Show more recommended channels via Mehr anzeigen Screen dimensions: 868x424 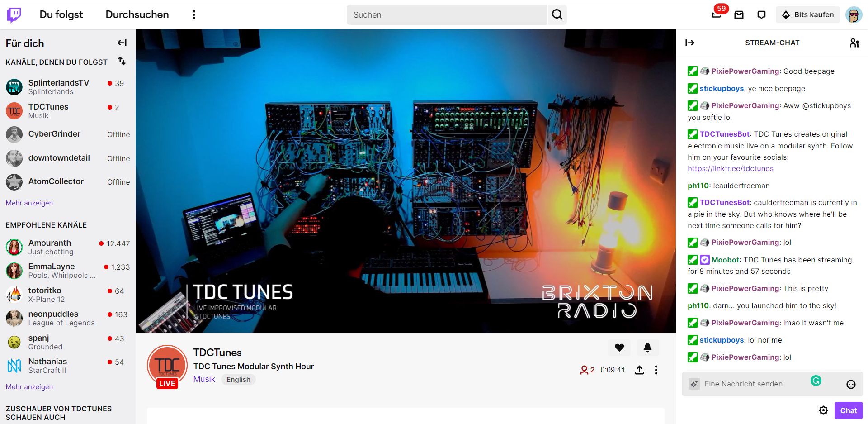coord(29,387)
